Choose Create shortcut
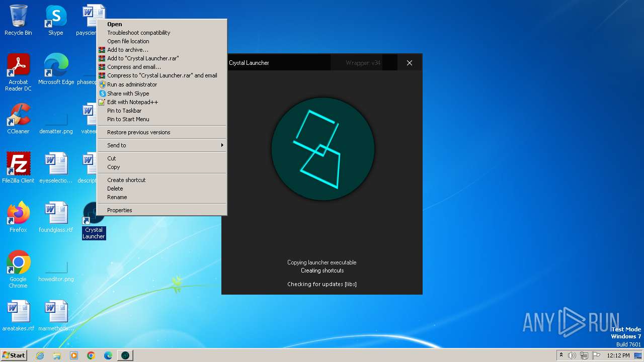Image resolution: width=644 pixels, height=362 pixels. (162, 180)
